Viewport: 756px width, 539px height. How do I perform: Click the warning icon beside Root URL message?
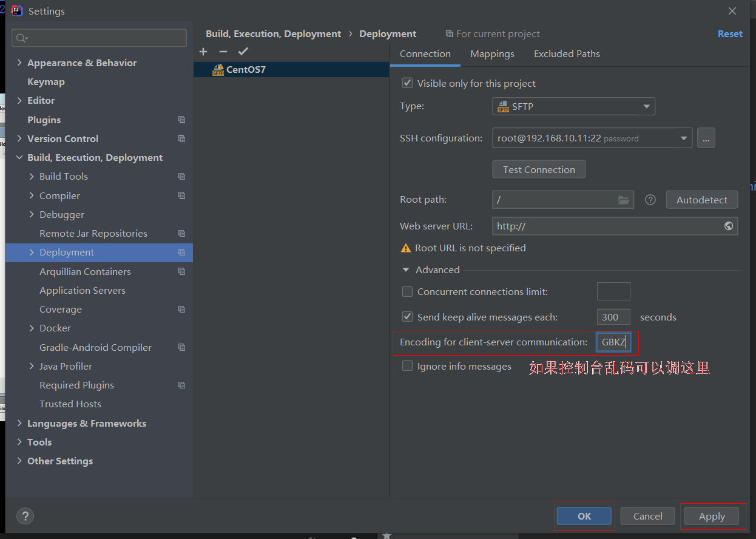pos(406,248)
